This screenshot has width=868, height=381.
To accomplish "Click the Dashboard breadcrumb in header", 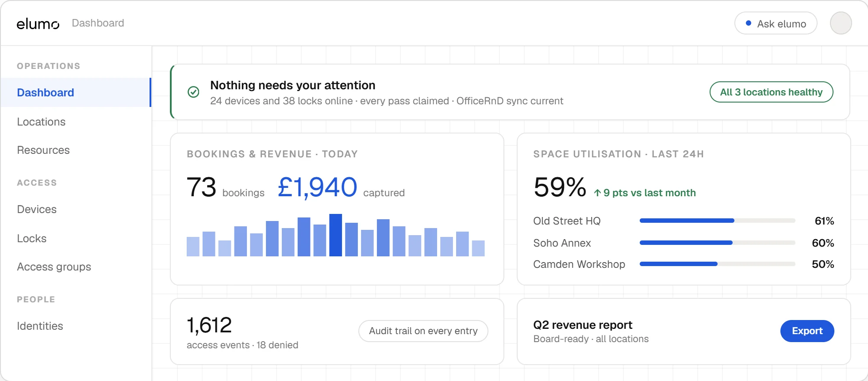I will (x=98, y=23).
